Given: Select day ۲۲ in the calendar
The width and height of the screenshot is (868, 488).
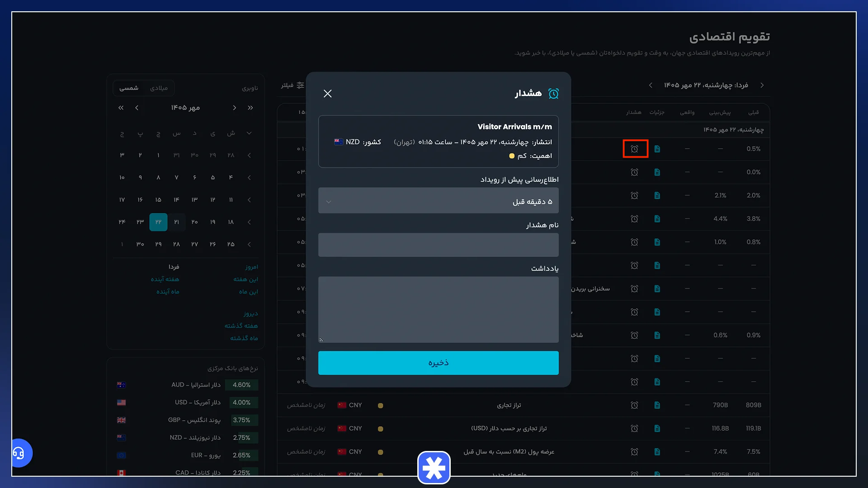Looking at the screenshot, I should 158,222.
